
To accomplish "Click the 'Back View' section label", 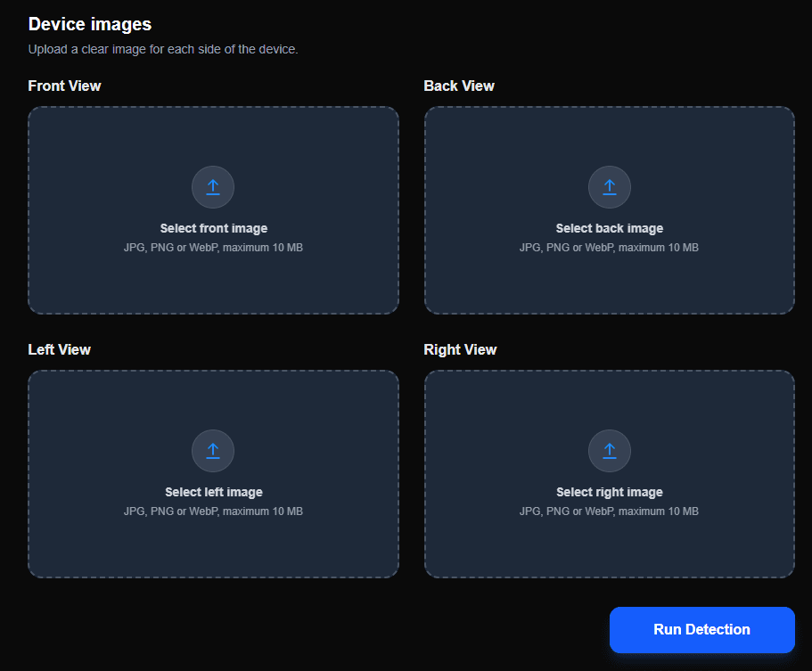I will tap(459, 86).
